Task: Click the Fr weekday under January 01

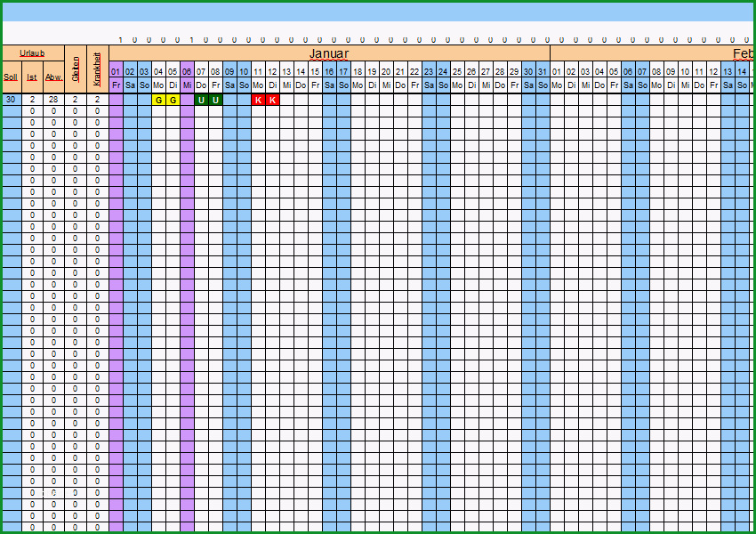Action: click(116, 85)
